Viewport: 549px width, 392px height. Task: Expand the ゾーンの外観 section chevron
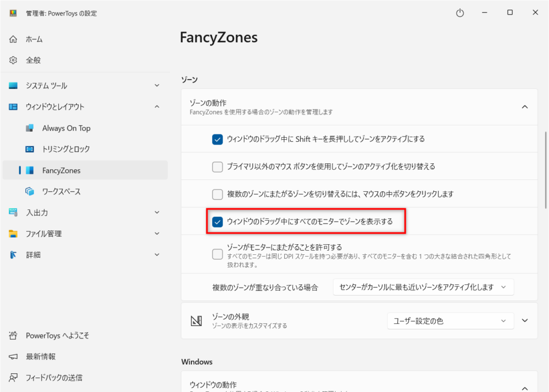525,321
